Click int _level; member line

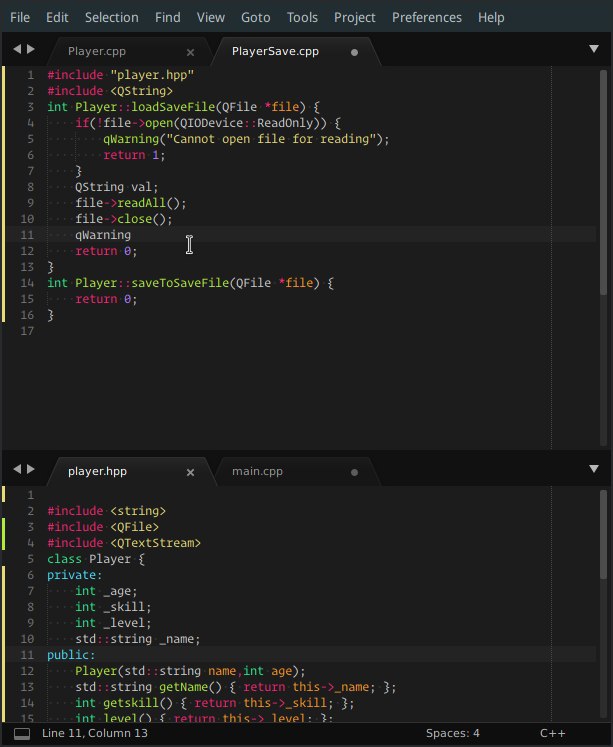(x=113, y=623)
